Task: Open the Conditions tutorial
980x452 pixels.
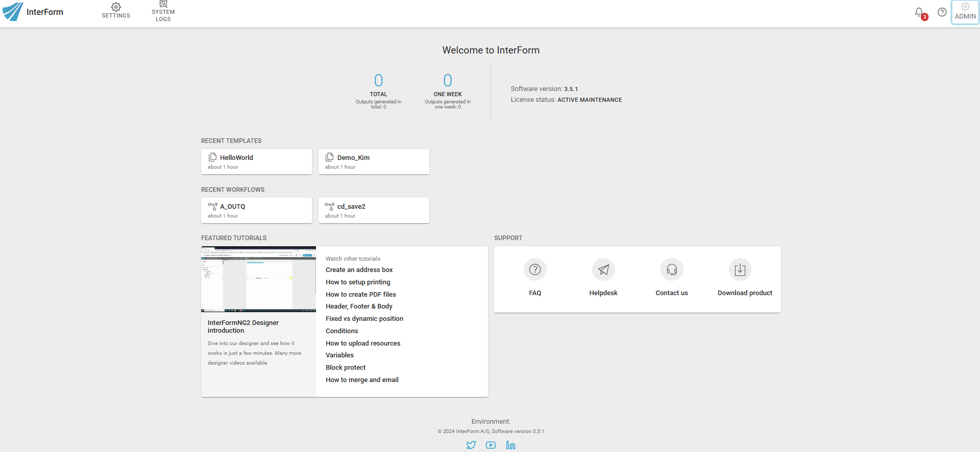Action: [x=342, y=331]
